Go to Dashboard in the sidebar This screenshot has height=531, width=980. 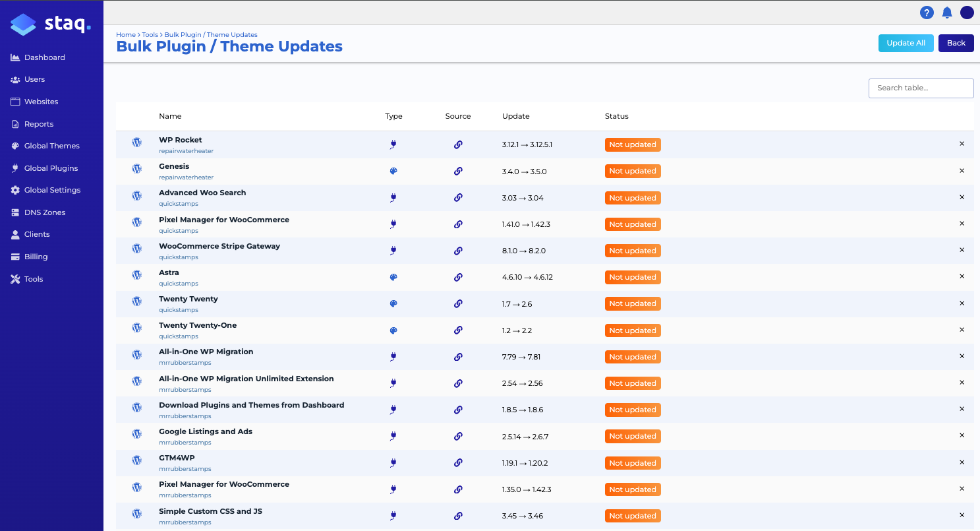coord(38,57)
